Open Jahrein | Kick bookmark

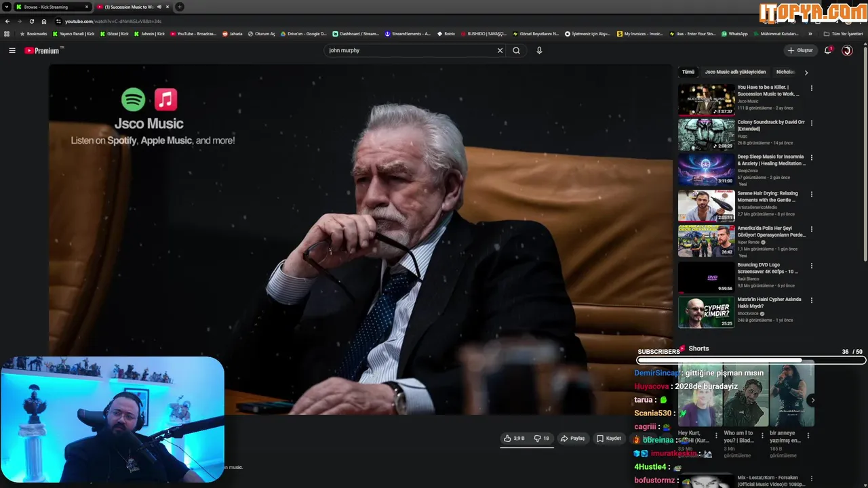tap(149, 33)
